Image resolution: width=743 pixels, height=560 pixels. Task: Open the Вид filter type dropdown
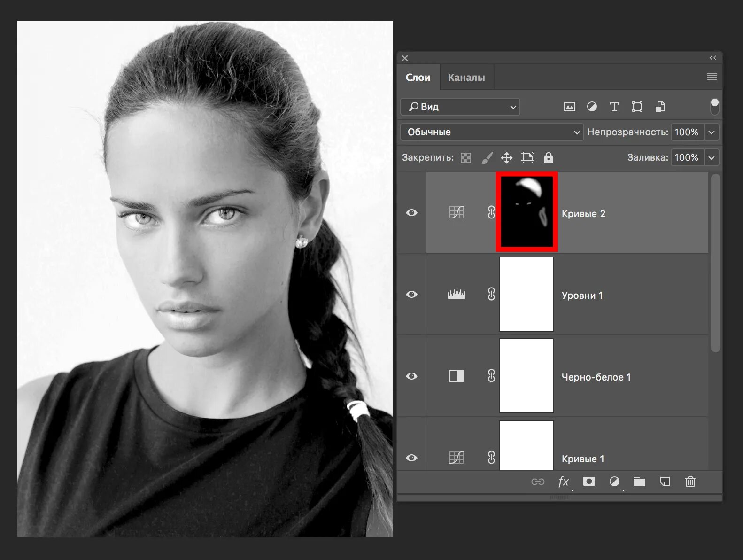460,107
